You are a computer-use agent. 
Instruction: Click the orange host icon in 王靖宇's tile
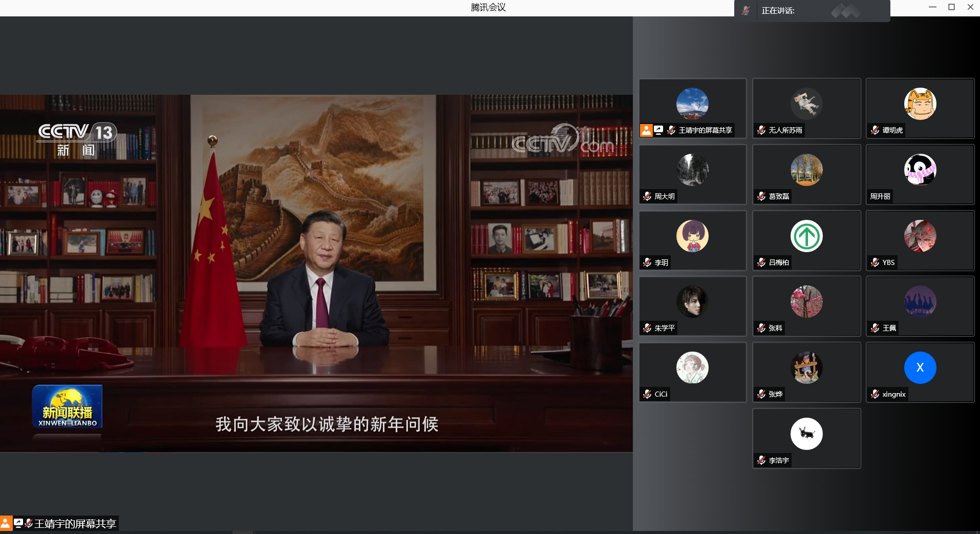pos(646,130)
